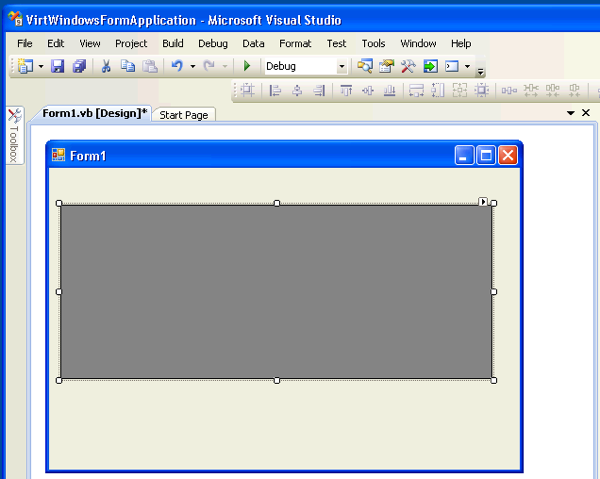Expand the collapsed Toolbox side panel

pyautogui.click(x=14, y=138)
